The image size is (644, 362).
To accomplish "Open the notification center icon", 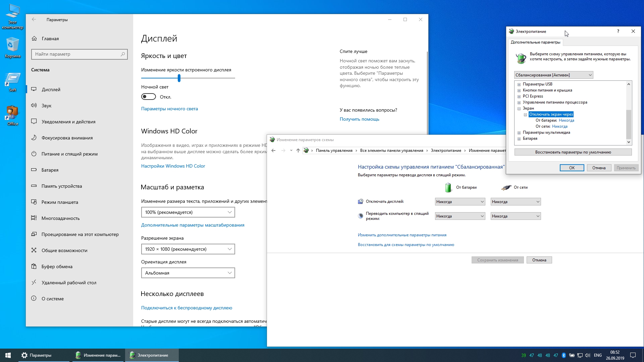I will [633, 355].
